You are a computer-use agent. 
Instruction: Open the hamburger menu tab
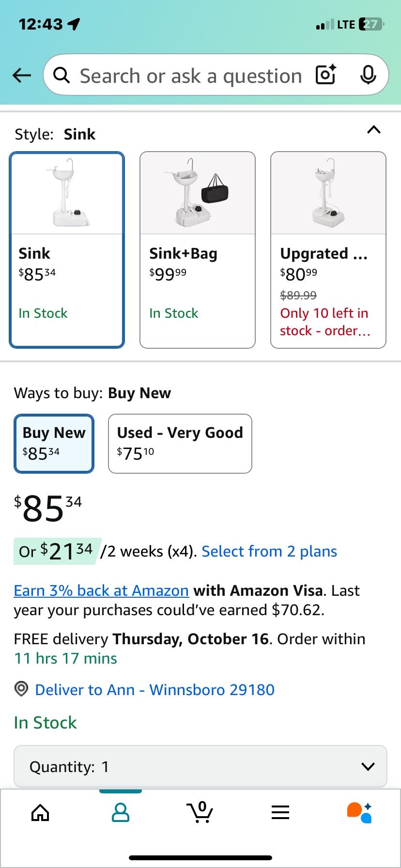click(280, 812)
